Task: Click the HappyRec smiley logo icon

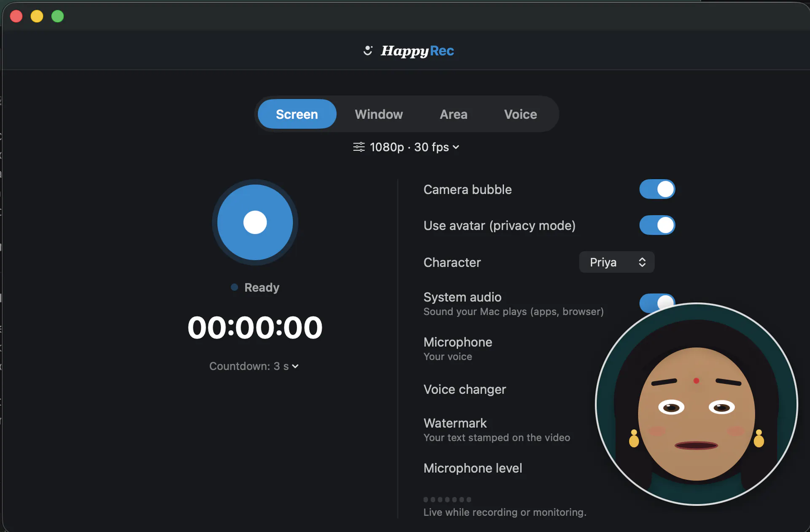Action: 368,51
